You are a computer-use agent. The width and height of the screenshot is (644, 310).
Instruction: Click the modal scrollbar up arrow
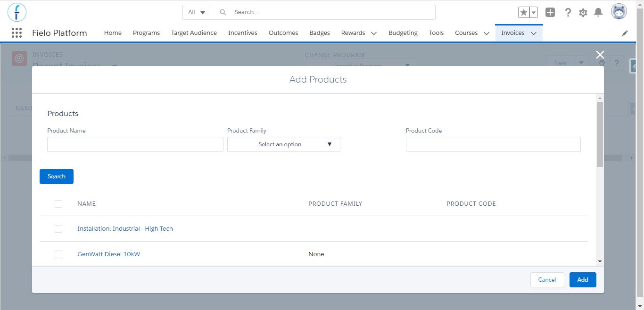click(x=600, y=98)
